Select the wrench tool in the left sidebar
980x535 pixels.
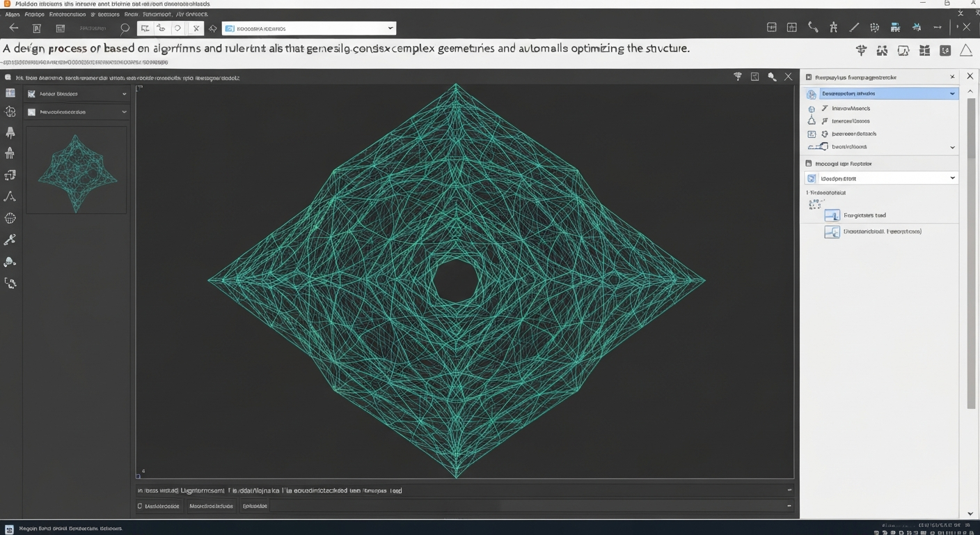click(10, 240)
